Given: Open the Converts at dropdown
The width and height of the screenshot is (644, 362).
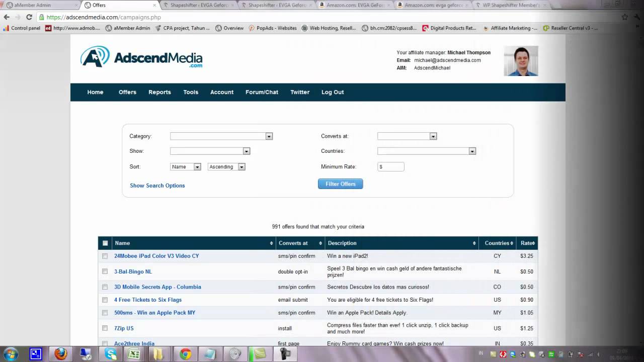Looking at the screenshot, I should (407, 136).
